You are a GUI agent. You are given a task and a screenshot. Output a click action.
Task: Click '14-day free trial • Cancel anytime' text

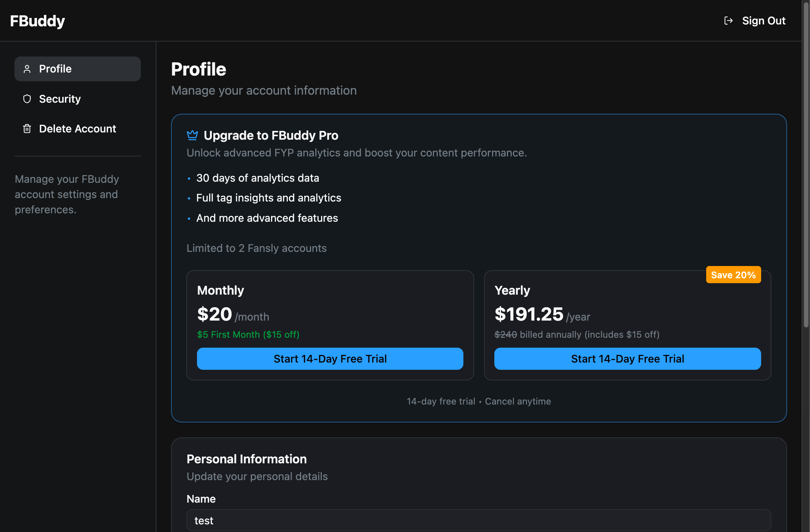tap(479, 401)
